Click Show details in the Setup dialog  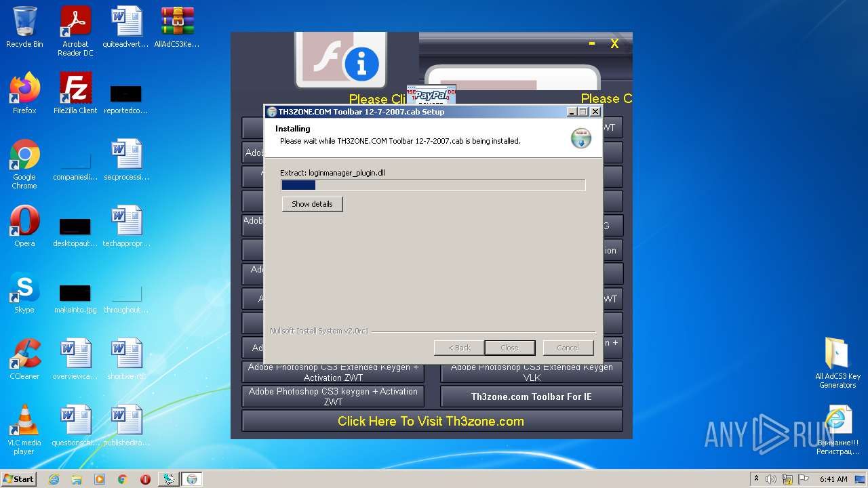tap(312, 204)
